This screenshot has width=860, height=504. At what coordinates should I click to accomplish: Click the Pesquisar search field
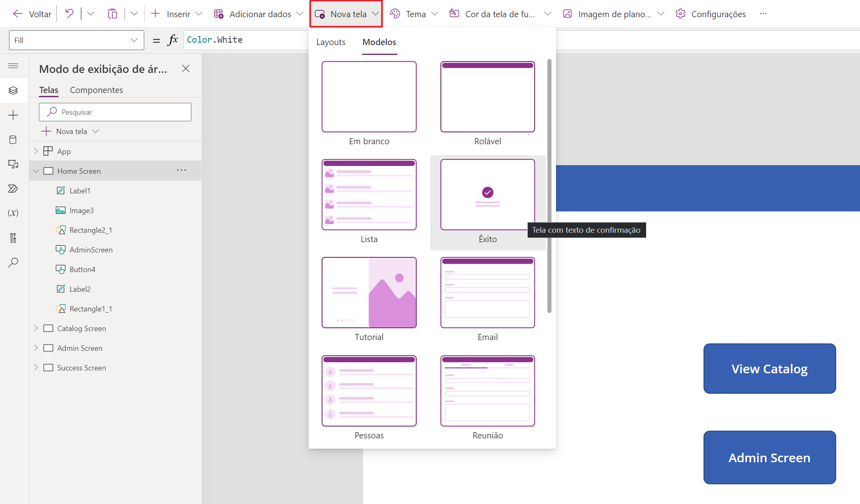pos(115,112)
